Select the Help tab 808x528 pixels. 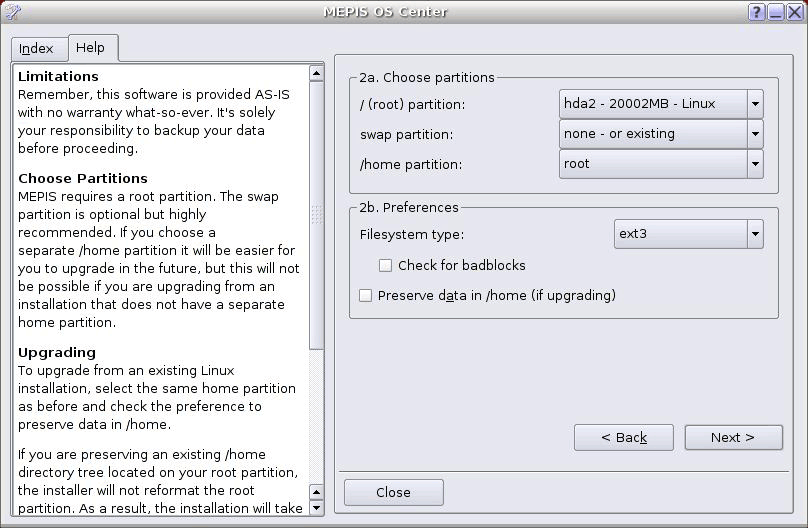pyautogui.click(x=93, y=48)
